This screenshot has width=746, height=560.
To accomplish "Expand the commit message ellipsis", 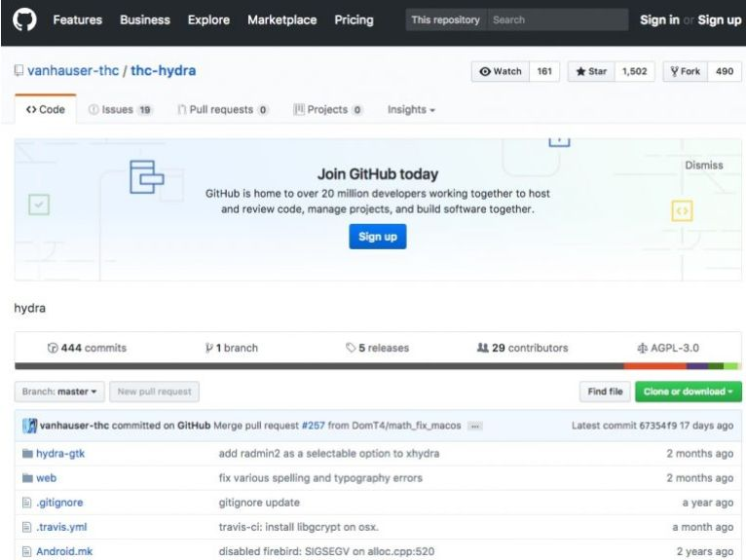I will tap(475, 427).
